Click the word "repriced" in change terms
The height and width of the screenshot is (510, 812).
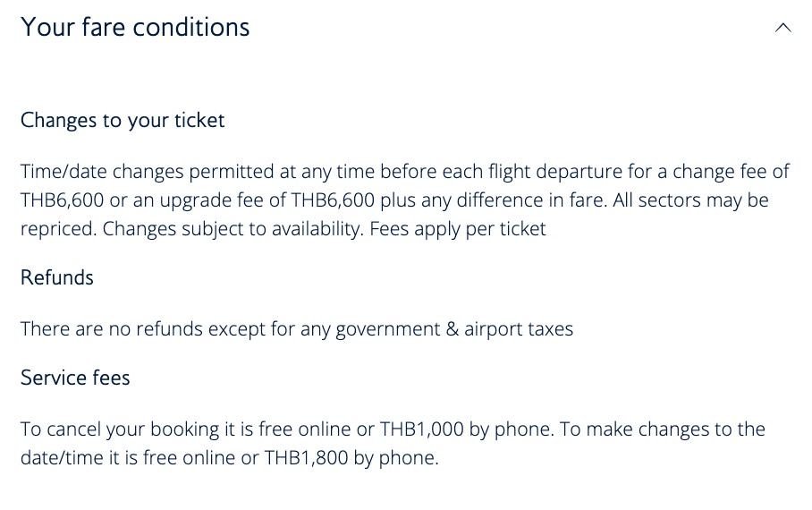tap(57, 228)
